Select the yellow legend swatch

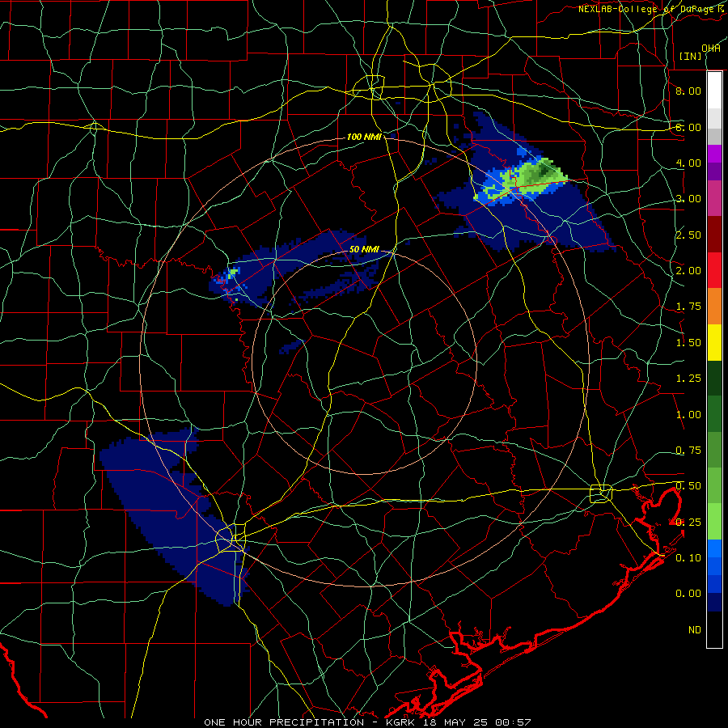tap(714, 342)
